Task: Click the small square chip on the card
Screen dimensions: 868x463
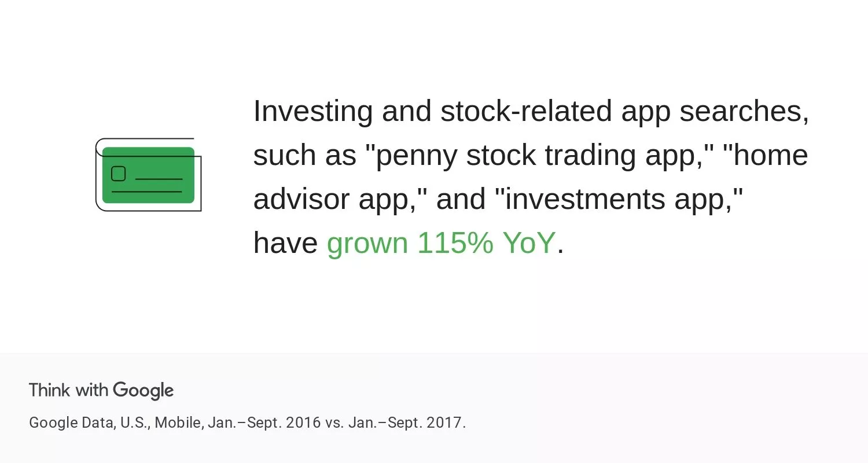Action: [x=118, y=174]
